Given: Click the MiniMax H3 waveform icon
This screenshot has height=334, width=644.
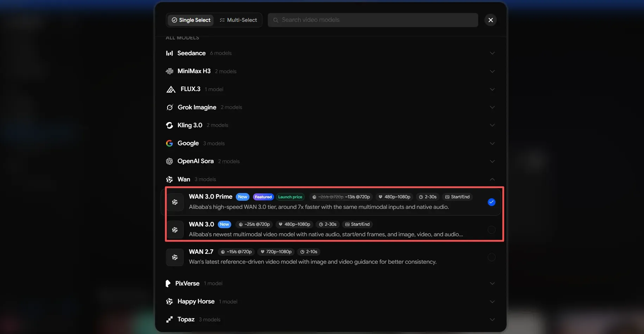Looking at the screenshot, I should (169, 71).
